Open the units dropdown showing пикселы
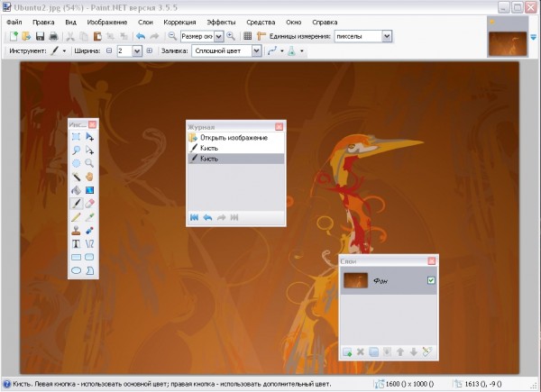541x392 pixels. (387, 36)
